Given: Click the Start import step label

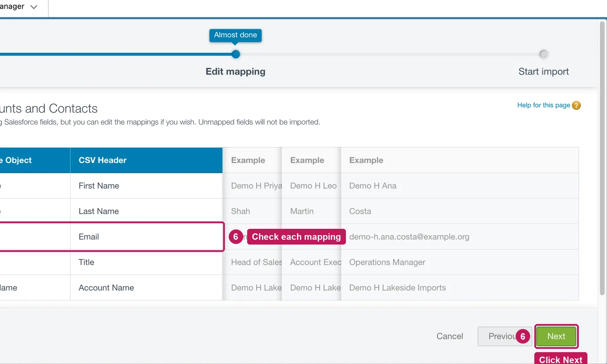Looking at the screenshot, I should [x=544, y=71].
